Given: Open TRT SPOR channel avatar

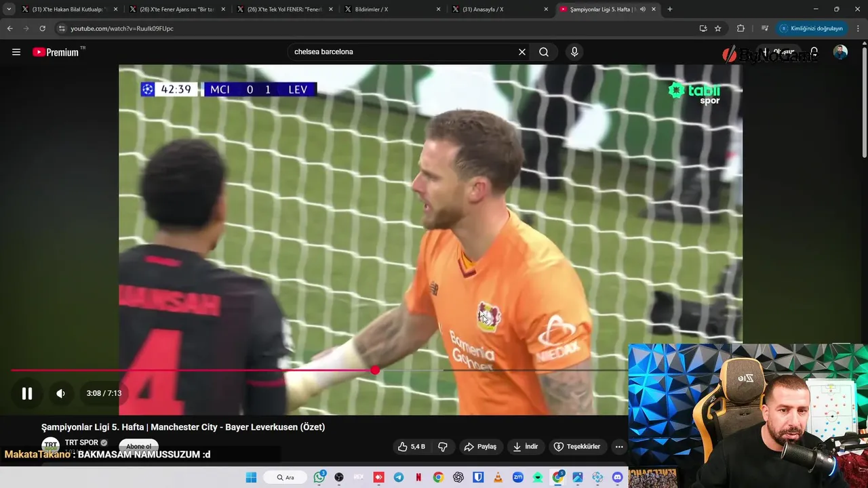Looking at the screenshot, I should click(50, 445).
